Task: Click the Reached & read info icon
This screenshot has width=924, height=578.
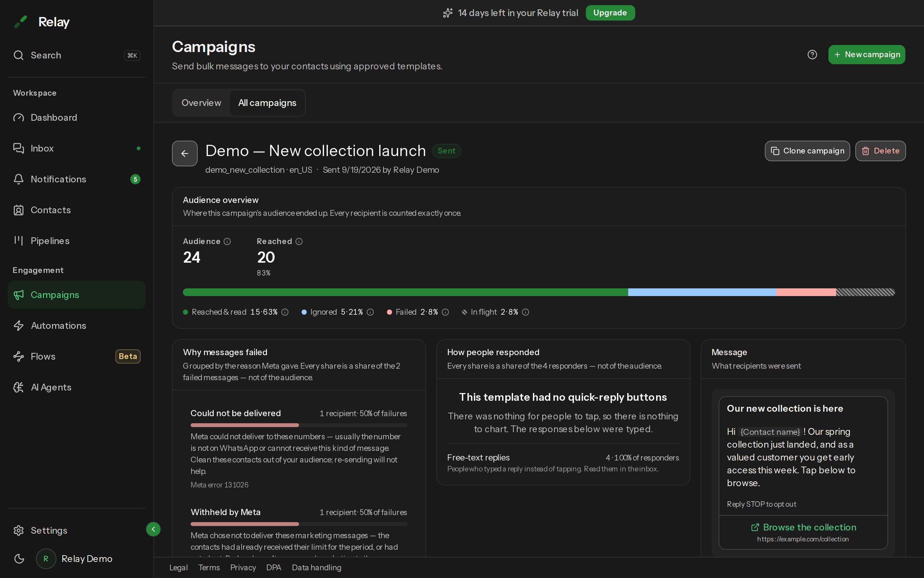Action: [285, 312]
